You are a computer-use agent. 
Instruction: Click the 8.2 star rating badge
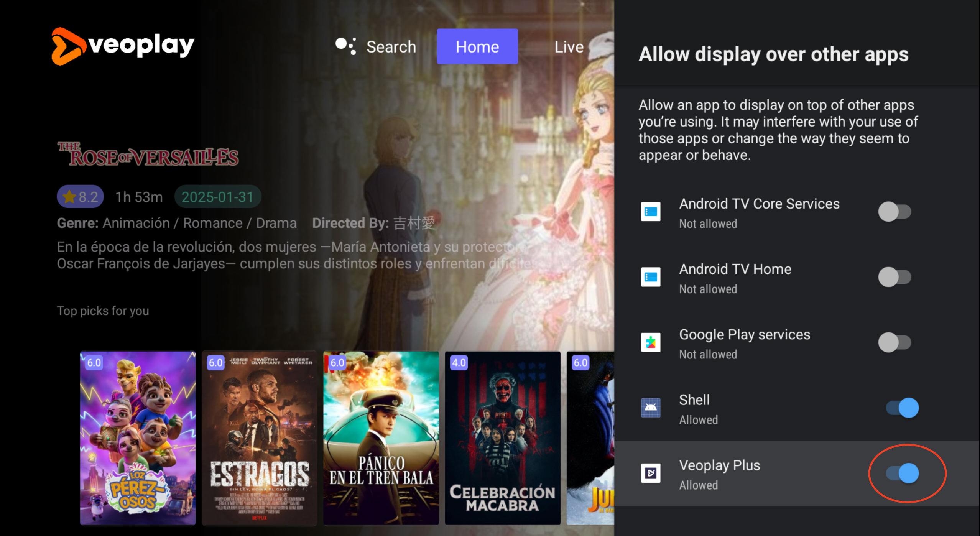[x=81, y=197]
